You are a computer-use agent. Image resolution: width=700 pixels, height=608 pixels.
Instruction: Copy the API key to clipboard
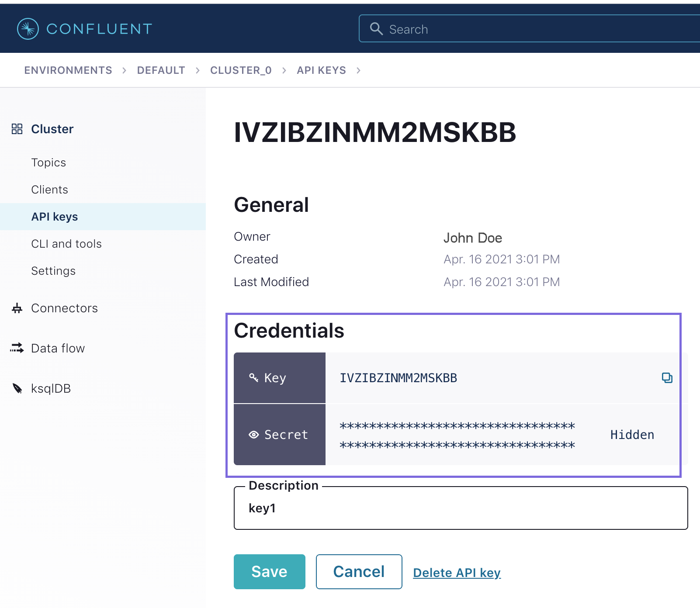[667, 378]
